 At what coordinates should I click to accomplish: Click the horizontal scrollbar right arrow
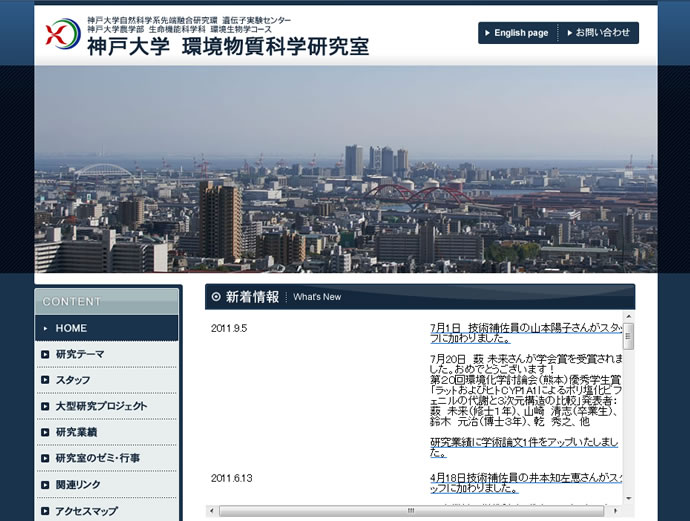pos(615,510)
